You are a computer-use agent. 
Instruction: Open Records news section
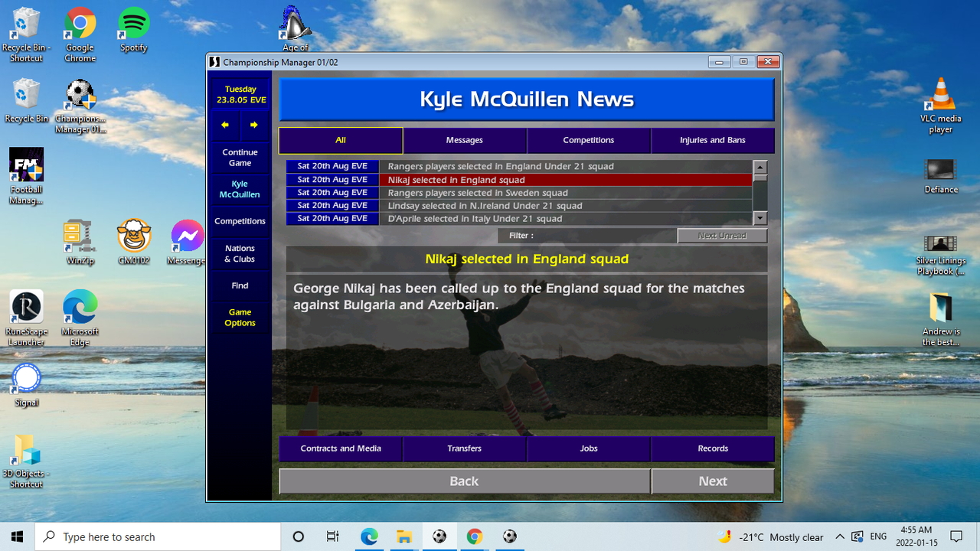pyautogui.click(x=713, y=448)
